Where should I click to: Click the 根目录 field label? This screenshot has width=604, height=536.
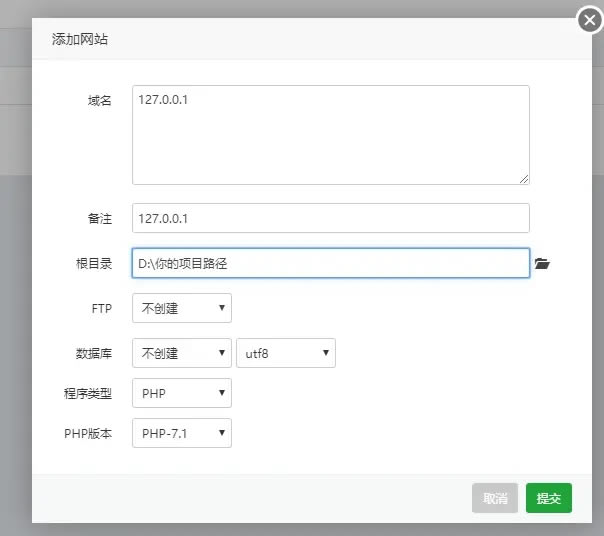pos(94,264)
